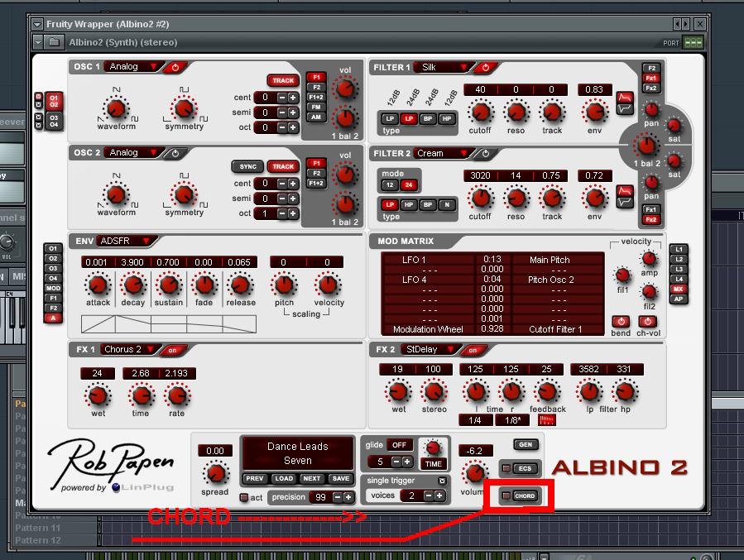This screenshot has height=560, width=744.
Task: Click the folder icon beside Albino2 (Synth)
Action: (54, 42)
